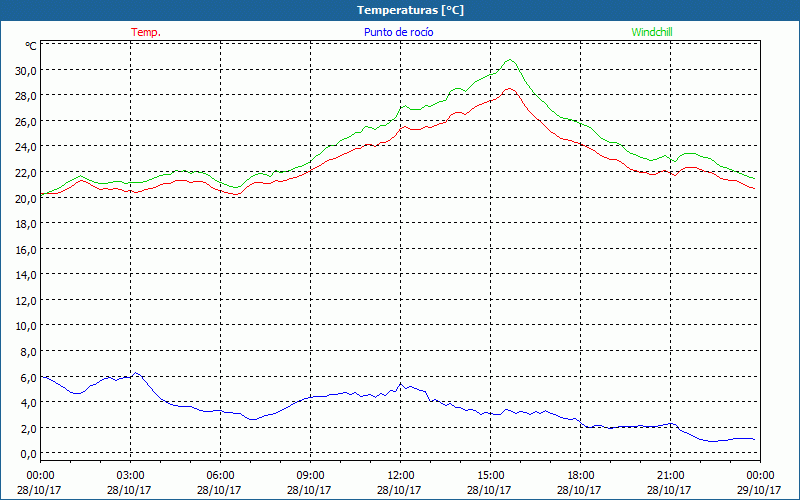Click the "°C" unit label on the y-axis
Image resolution: width=800 pixels, height=500 pixels.
click(31, 46)
